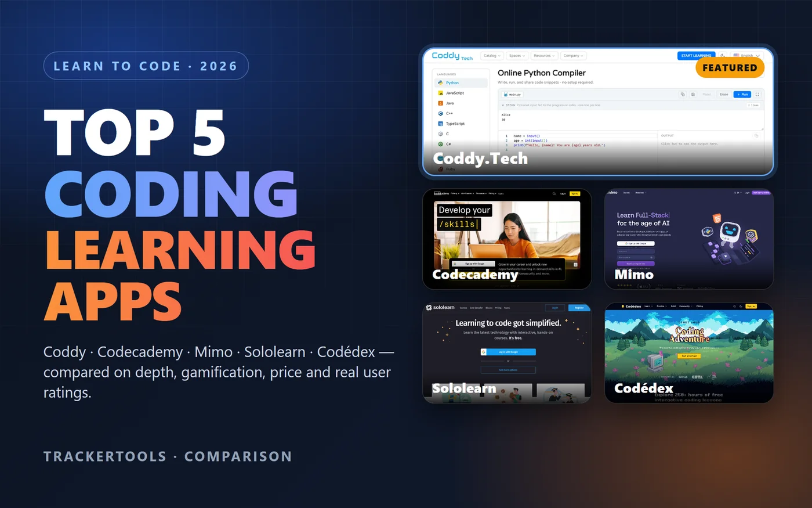The width and height of the screenshot is (812, 508).
Task: Click the Erase button in Coddy compiler
Action: 724,94
